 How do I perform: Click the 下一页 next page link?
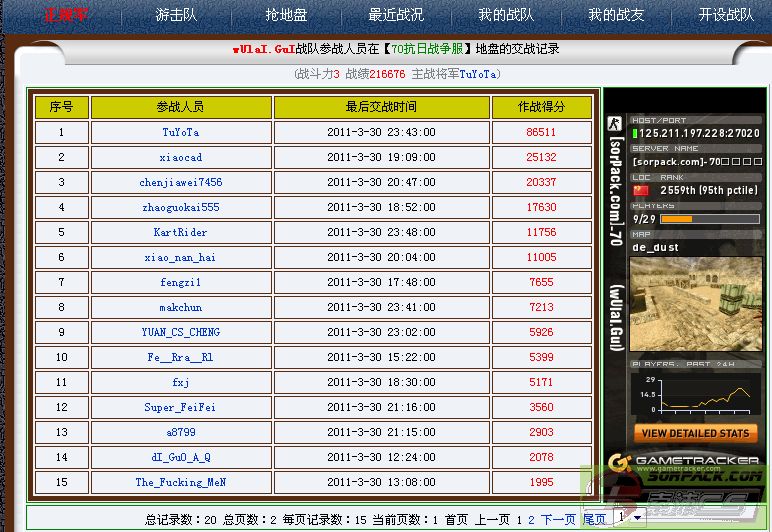[558, 520]
